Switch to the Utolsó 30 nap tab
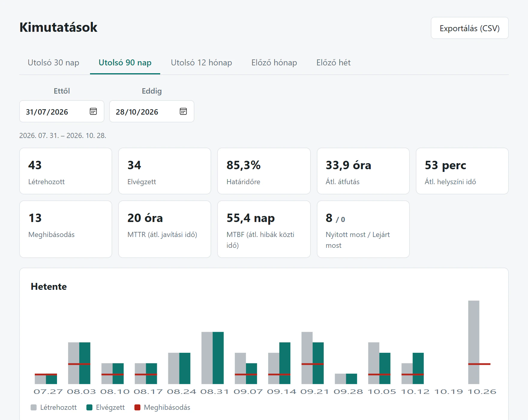Viewport: 528px width, 420px height. (53, 62)
